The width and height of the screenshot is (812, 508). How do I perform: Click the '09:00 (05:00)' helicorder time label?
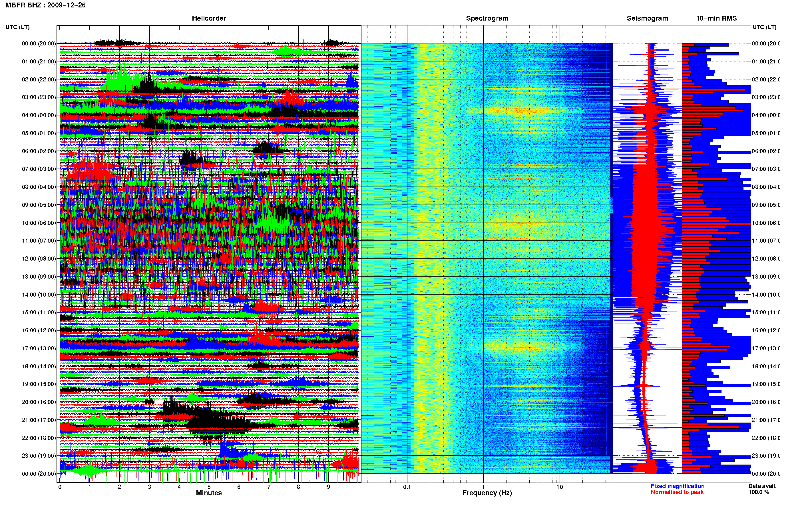pyautogui.click(x=39, y=205)
